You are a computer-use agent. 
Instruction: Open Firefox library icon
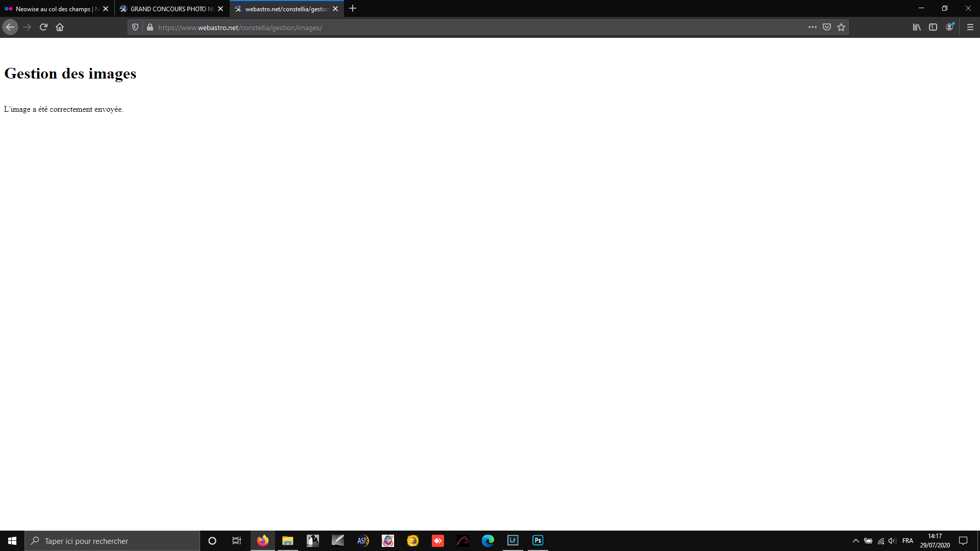click(x=917, y=28)
